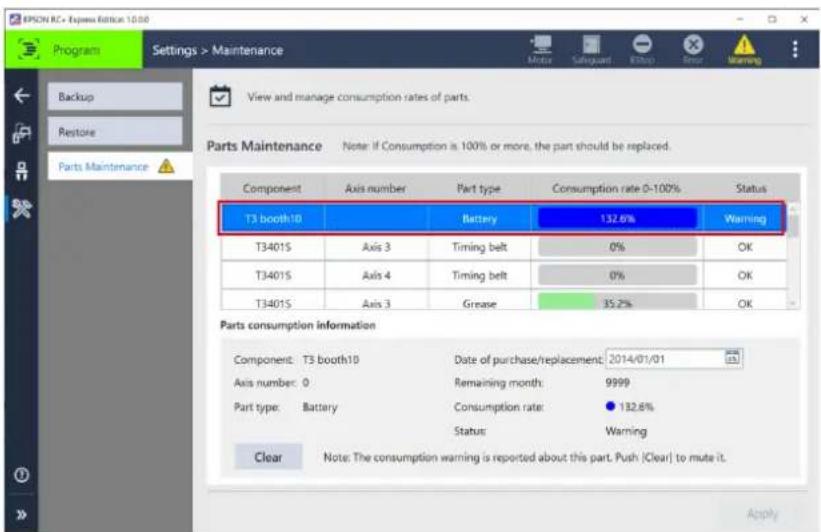Select the Axis 3 Timing belt row
The image size is (821, 532).
click(504, 247)
